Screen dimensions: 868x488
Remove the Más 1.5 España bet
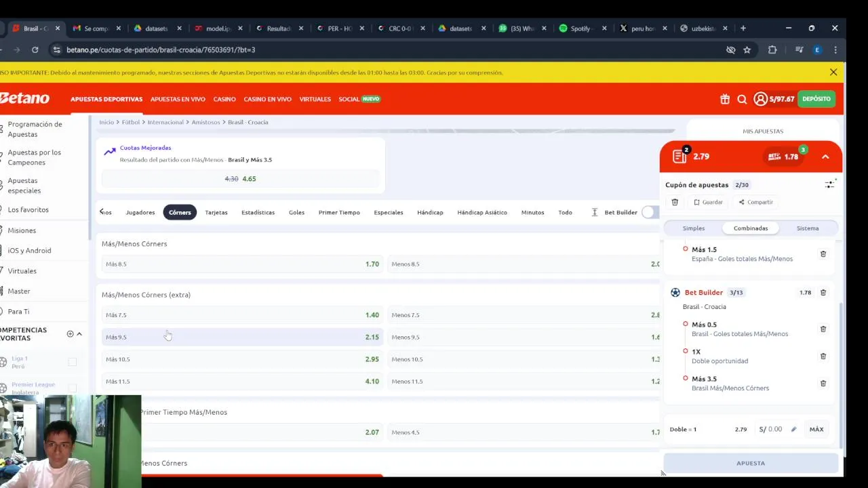pos(823,254)
